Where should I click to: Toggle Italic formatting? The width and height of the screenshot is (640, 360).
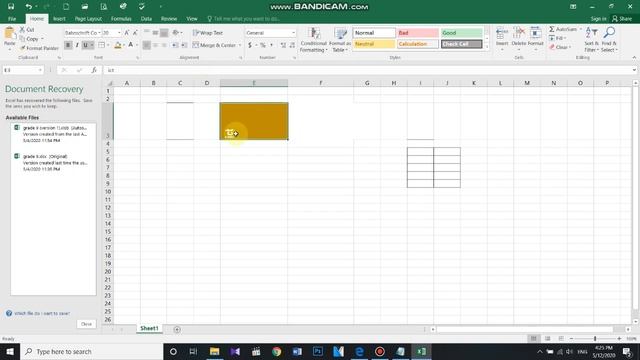pos(77,45)
